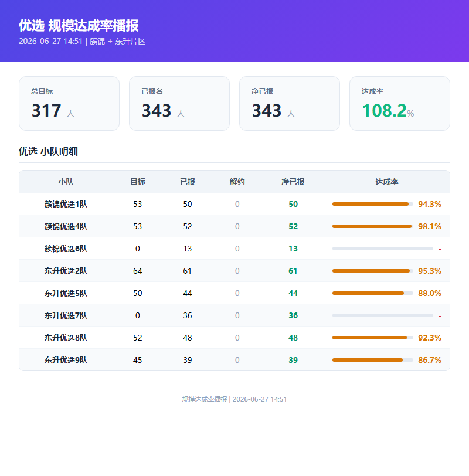Select the 东升优选5队 row name
The height and width of the screenshot is (476, 469).
click(x=66, y=293)
